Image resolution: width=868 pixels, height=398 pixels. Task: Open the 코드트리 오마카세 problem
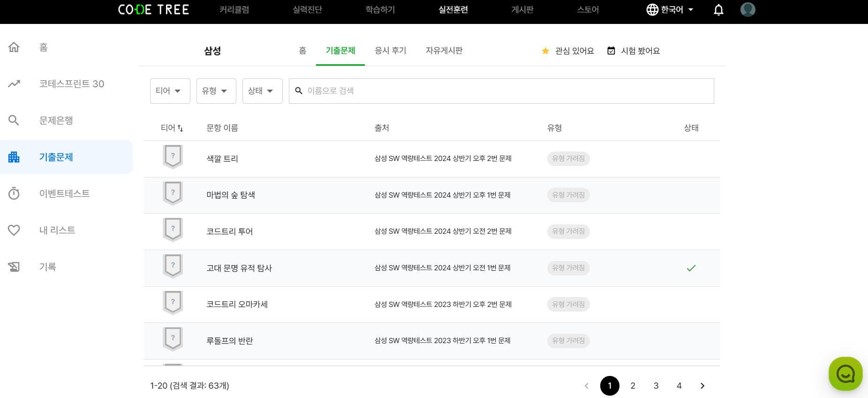coord(237,304)
